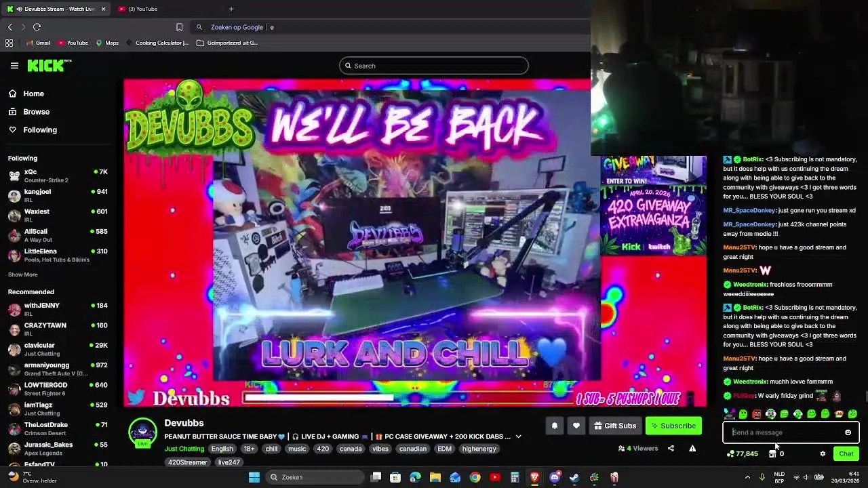Focus the Kick Search box

[x=434, y=66]
